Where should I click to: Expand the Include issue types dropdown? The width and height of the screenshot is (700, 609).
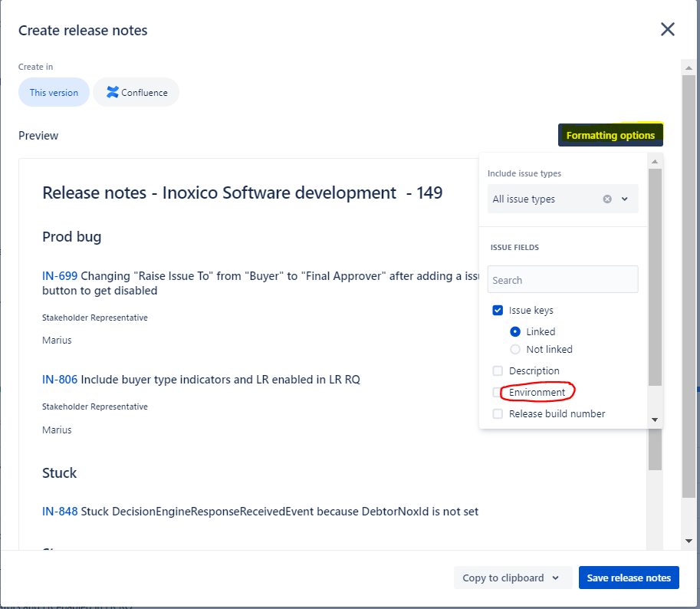(x=625, y=199)
